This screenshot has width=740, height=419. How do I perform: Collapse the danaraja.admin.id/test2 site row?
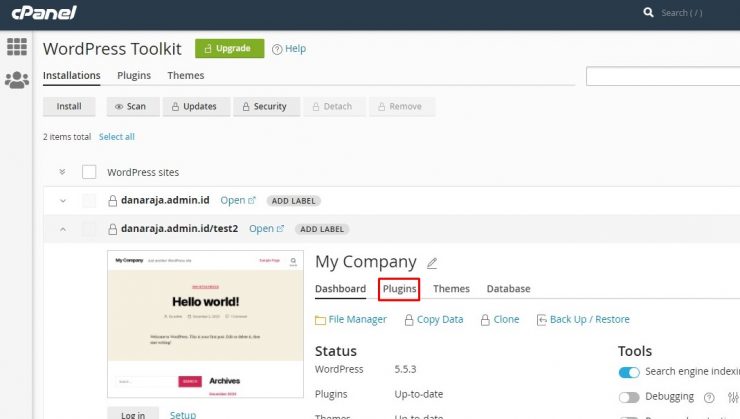click(x=63, y=229)
